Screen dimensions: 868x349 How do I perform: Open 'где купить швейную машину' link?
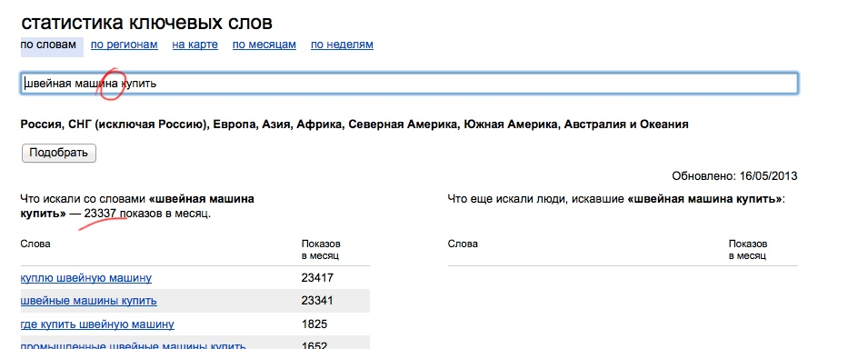point(97,324)
